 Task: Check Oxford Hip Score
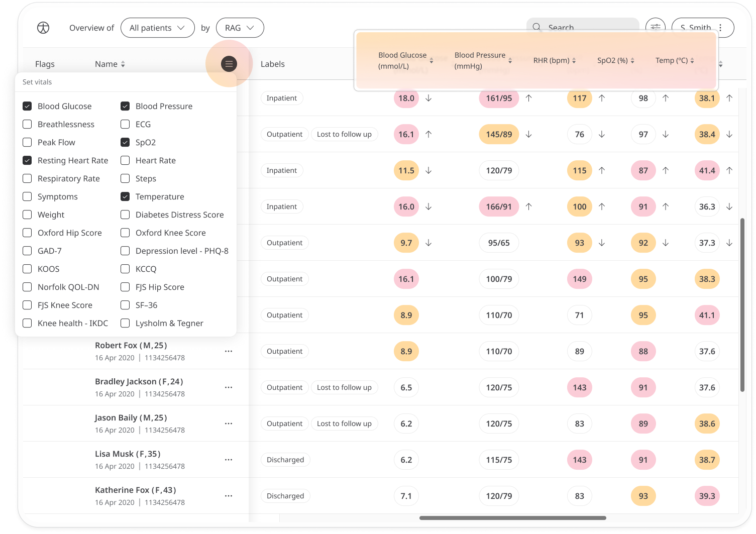27,233
